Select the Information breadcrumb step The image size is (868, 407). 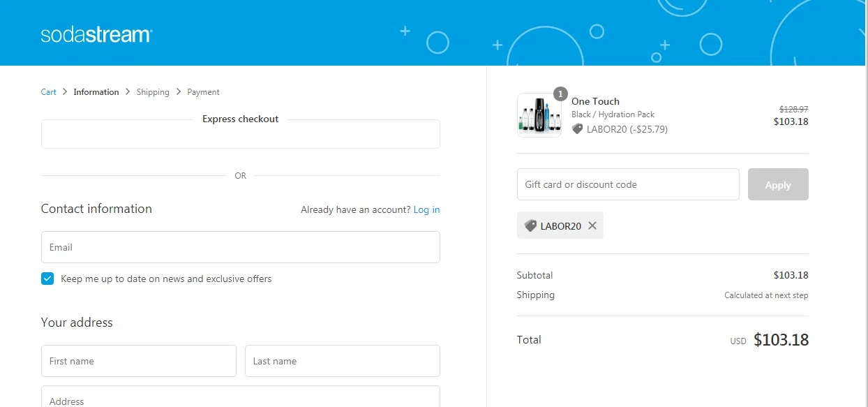[96, 92]
